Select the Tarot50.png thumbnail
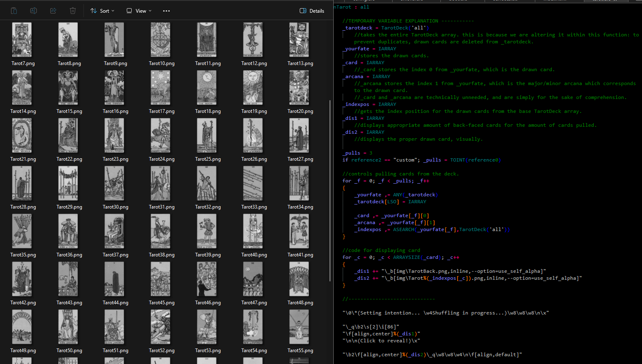The image size is (642, 364). click(68, 327)
